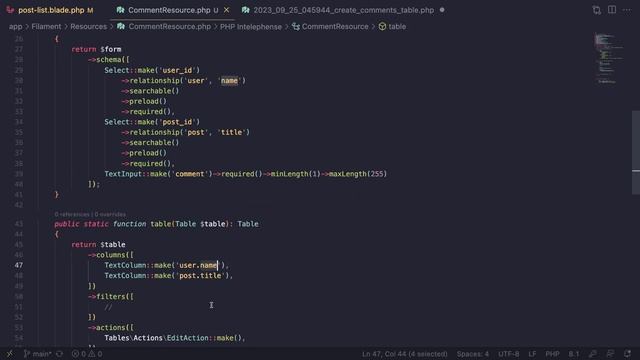
Task: Click 'post.title' in the TextColumn line
Action: 200,276
